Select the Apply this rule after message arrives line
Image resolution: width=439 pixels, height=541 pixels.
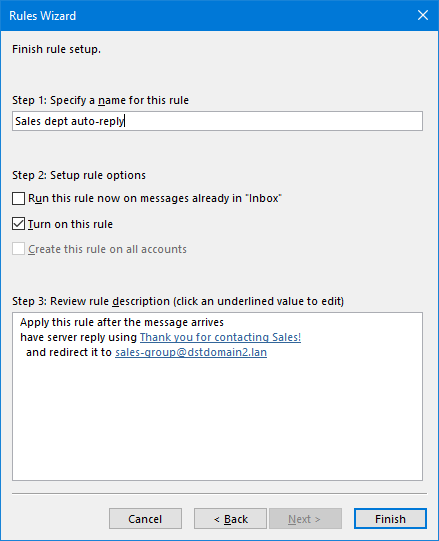[x=122, y=322]
